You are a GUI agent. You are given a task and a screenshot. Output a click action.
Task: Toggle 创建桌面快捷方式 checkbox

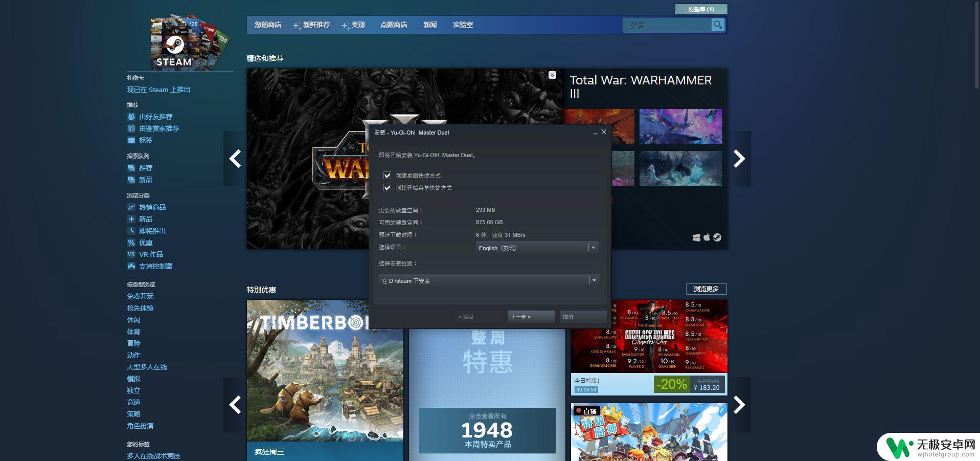coord(387,175)
